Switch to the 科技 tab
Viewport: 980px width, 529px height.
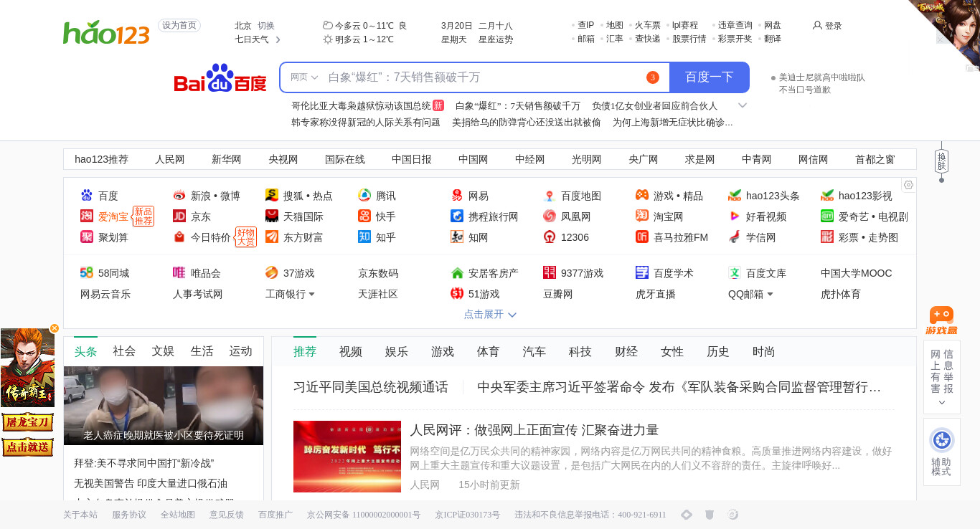(x=580, y=351)
